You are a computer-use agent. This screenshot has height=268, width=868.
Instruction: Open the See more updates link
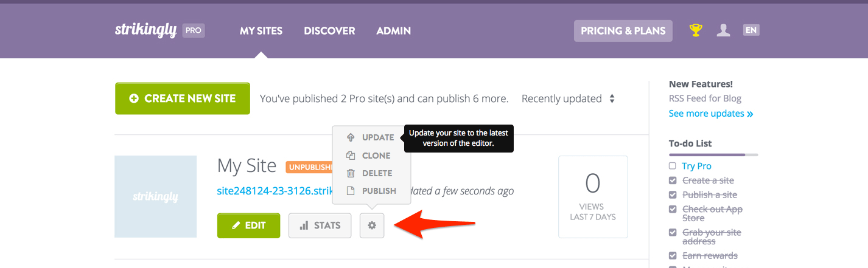tap(710, 114)
